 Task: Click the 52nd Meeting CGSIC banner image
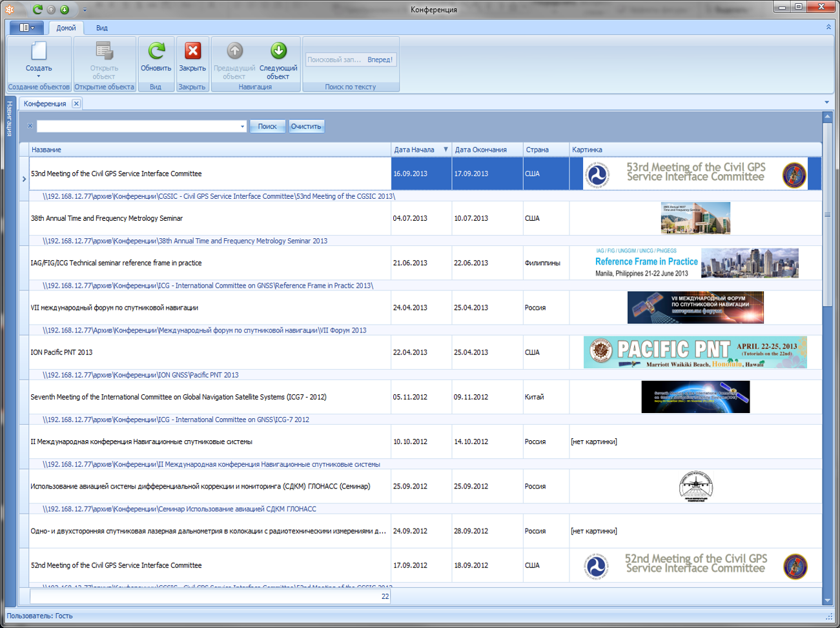695,566
